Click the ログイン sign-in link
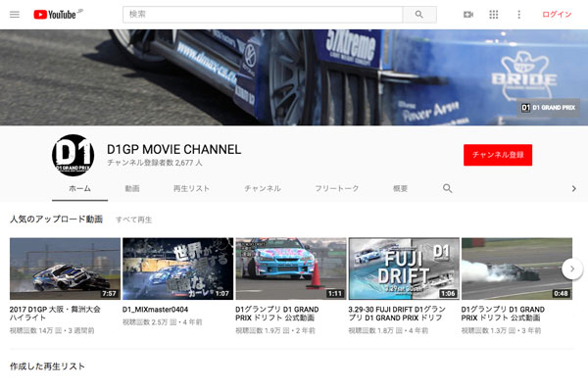 pyautogui.click(x=557, y=15)
